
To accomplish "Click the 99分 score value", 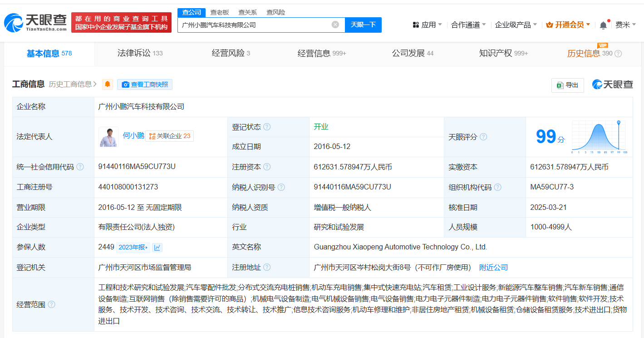I will point(550,137).
